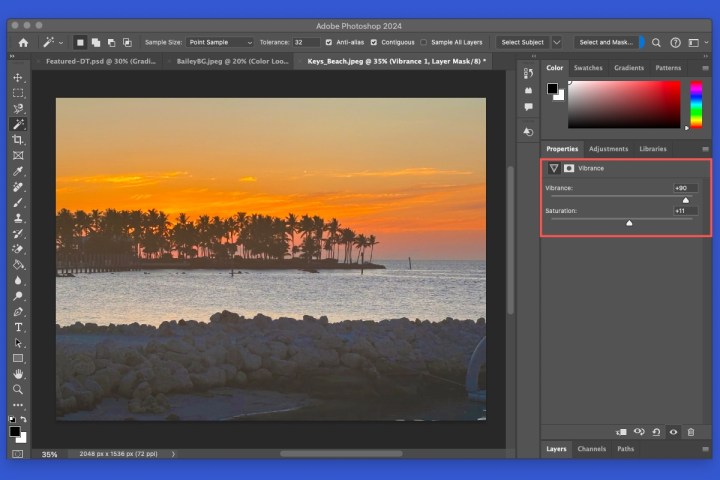Viewport: 720px width, 480px height.
Task: Select the Type tool
Action: pos(18,327)
